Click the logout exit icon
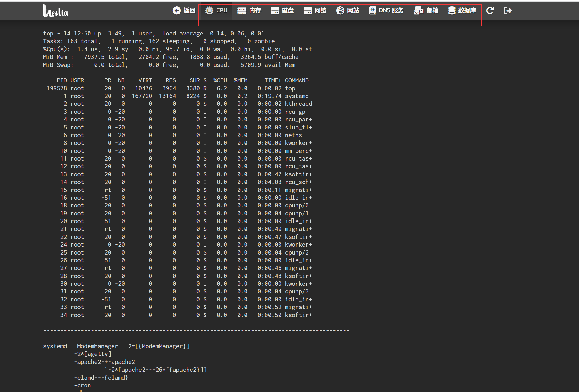 pos(507,11)
